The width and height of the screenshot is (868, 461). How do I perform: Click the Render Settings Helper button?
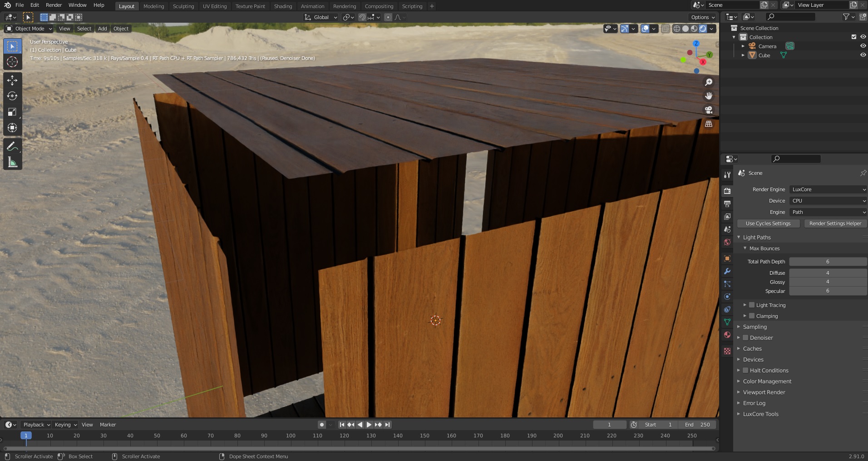pyautogui.click(x=835, y=223)
